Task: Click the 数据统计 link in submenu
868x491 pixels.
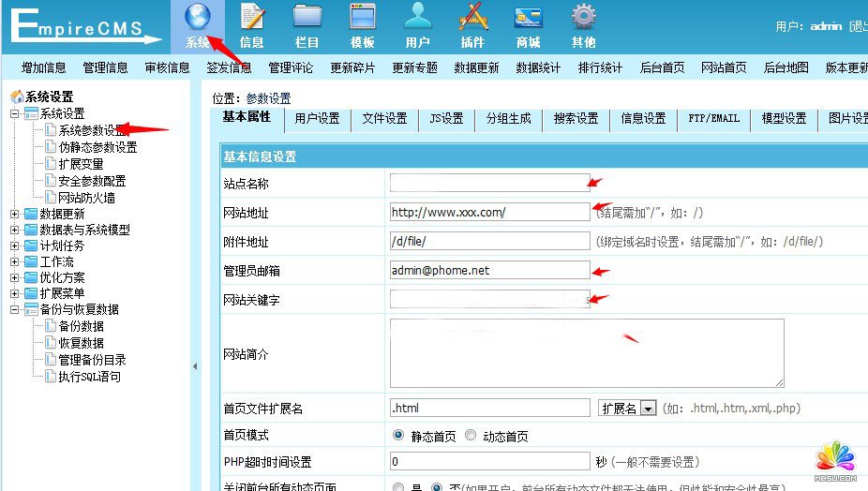Action: pos(538,67)
